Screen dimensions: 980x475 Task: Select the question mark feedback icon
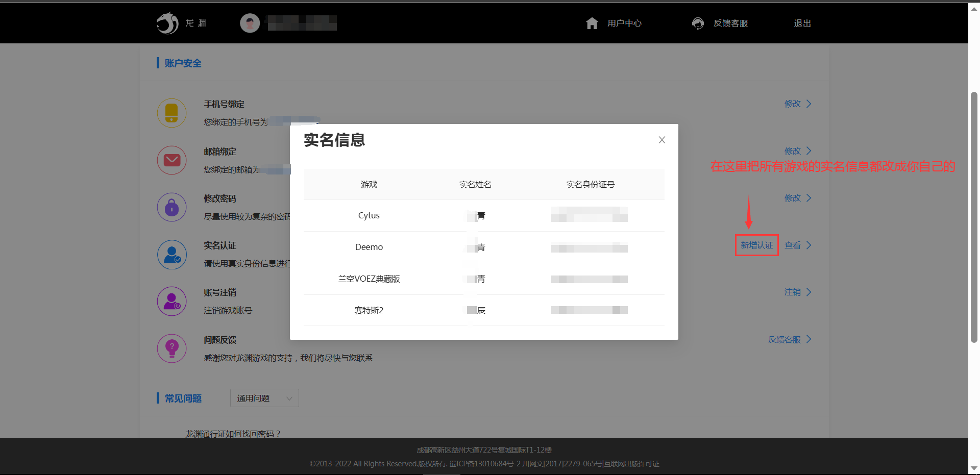coord(171,348)
